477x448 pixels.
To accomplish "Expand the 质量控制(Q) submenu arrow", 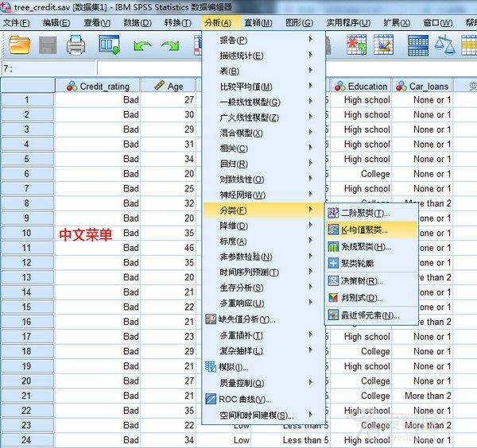I will (x=311, y=382).
